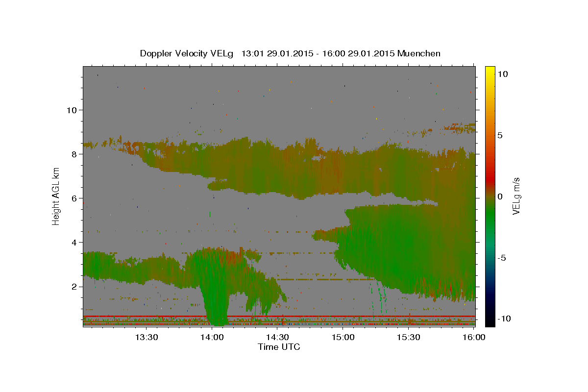This screenshot has height=392, width=588.
Task: Click the 16:00 time tick label
Action: point(474,337)
